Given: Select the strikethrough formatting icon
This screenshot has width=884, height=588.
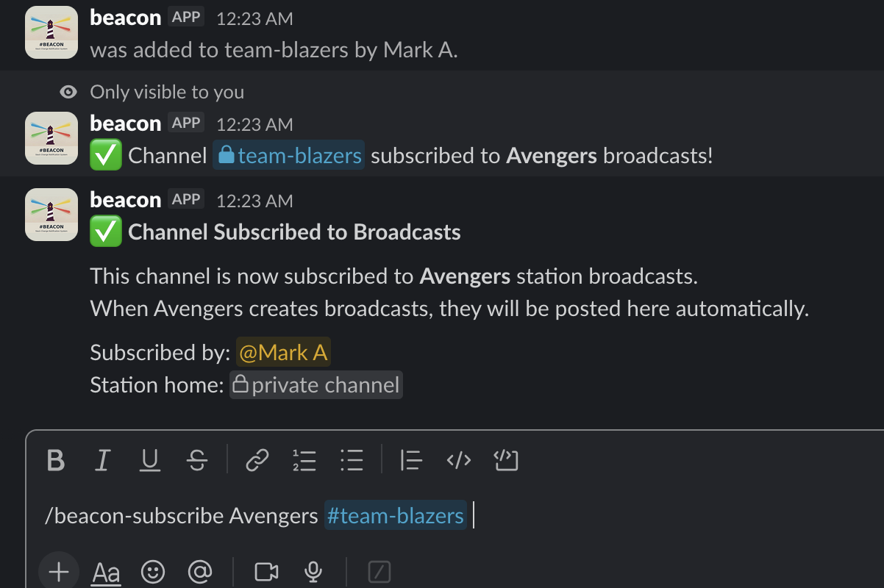Looking at the screenshot, I should (x=198, y=461).
